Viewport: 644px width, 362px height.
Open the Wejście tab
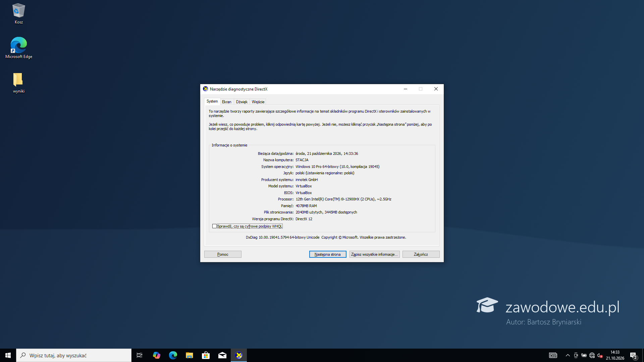(258, 102)
